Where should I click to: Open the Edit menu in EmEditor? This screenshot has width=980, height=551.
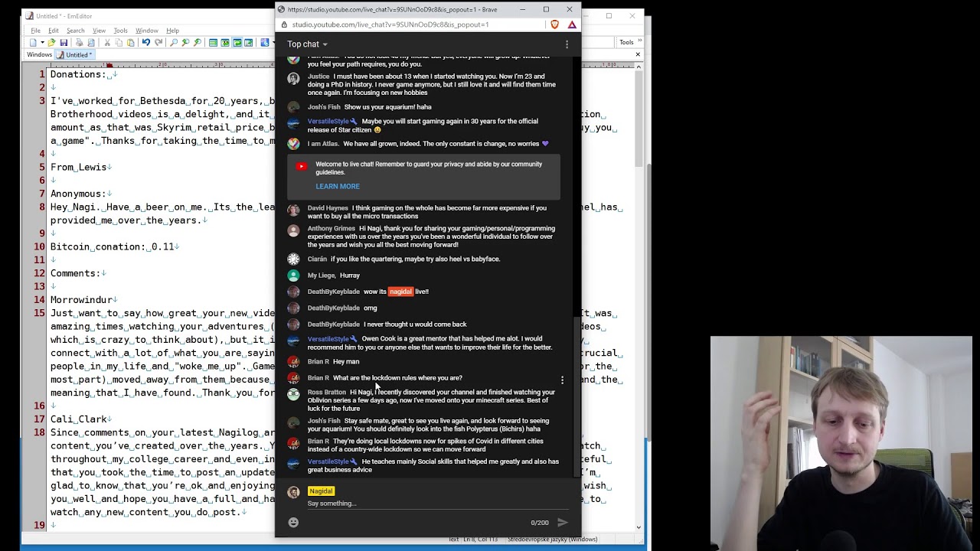[x=54, y=31]
